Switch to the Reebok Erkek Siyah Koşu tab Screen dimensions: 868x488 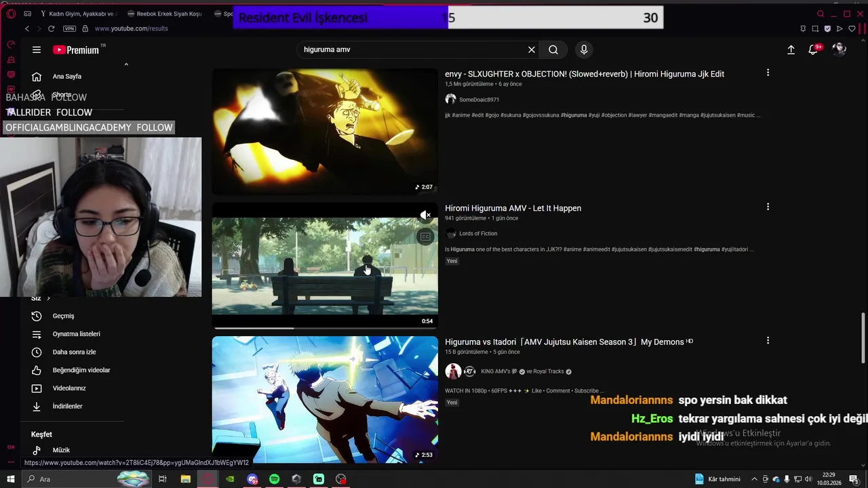[165, 14]
